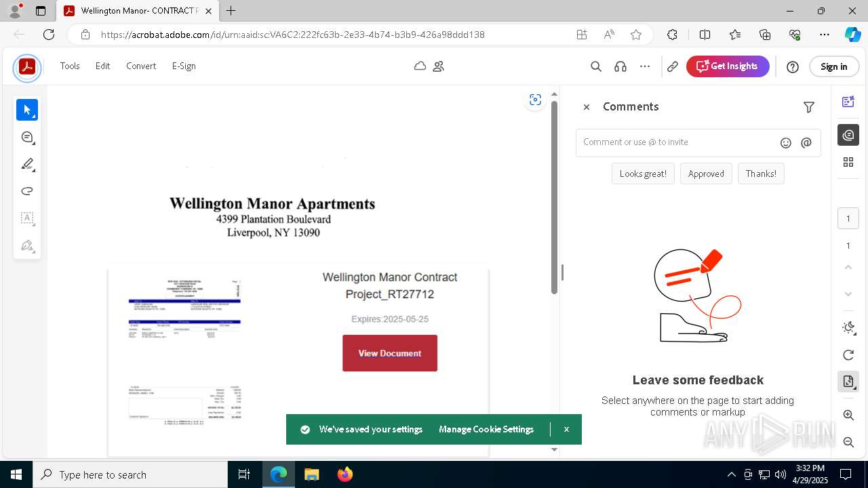Insert the 'Thanks!' quick reply
868x488 pixels.
point(761,174)
